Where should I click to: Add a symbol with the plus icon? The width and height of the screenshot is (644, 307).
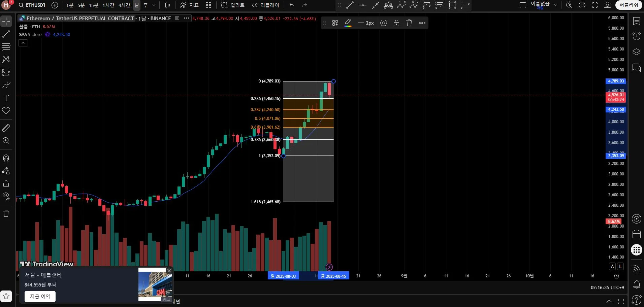click(x=55, y=5)
